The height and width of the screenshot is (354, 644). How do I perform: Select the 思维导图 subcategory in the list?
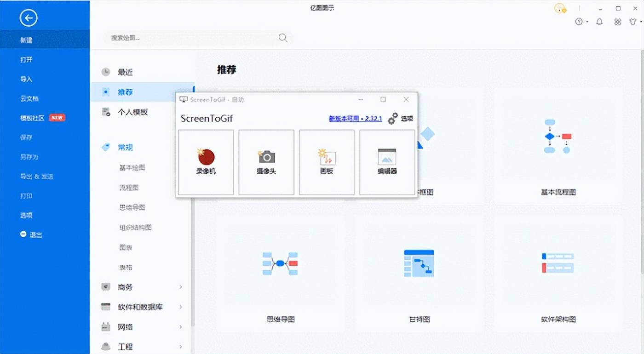pyautogui.click(x=132, y=207)
